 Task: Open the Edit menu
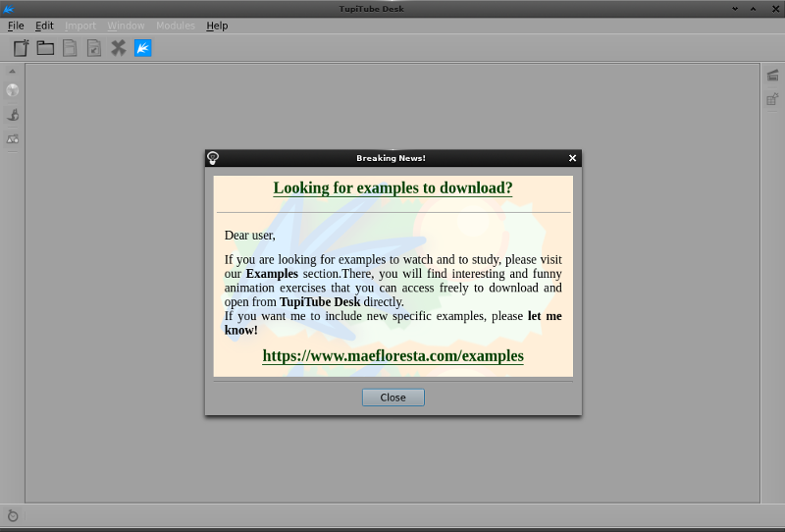(x=44, y=26)
